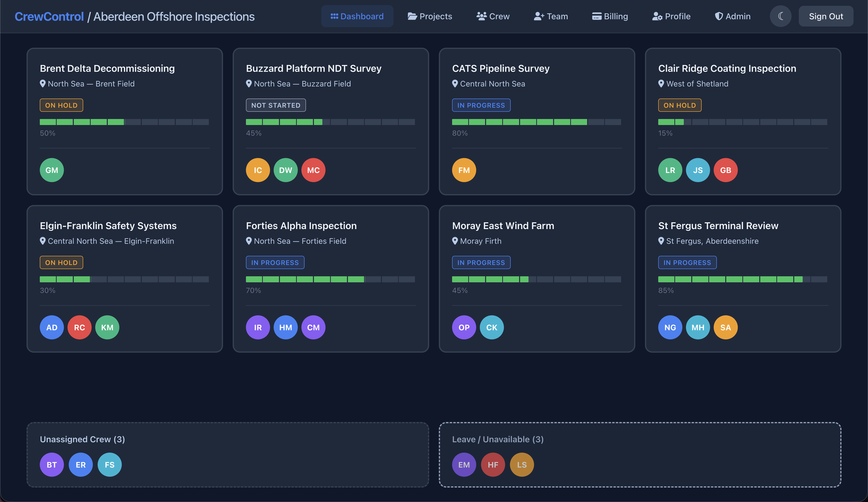Select the RC crew avatar

pyautogui.click(x=80, y=327)
